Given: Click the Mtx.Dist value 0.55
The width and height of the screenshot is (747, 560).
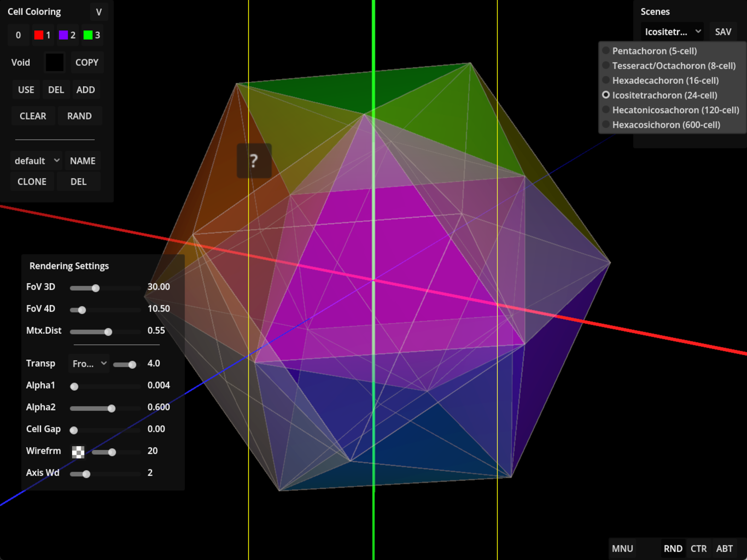Looking at the screenshot, I should click(156, 331).
